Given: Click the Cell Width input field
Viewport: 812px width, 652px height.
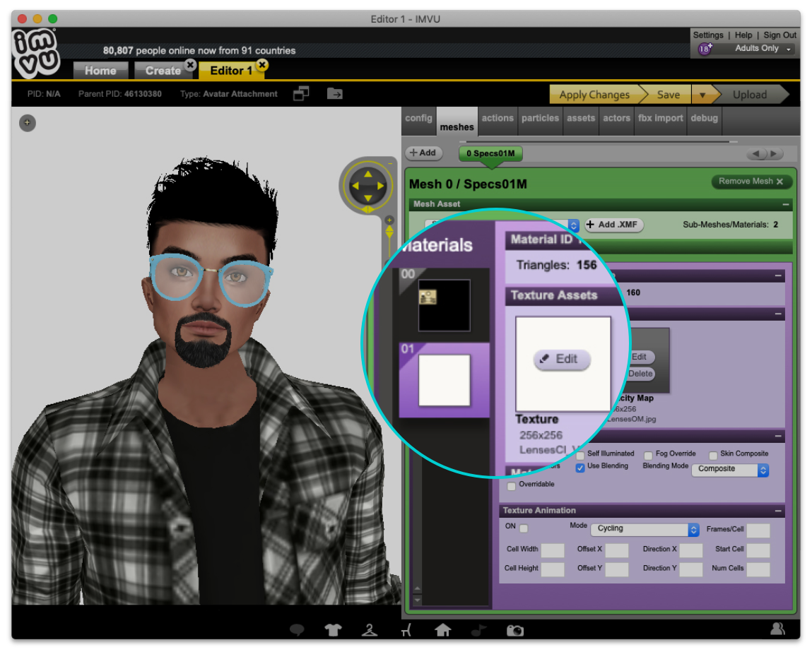Looking at the screenshot, I should pyautogui.click(x=553, y=550).
